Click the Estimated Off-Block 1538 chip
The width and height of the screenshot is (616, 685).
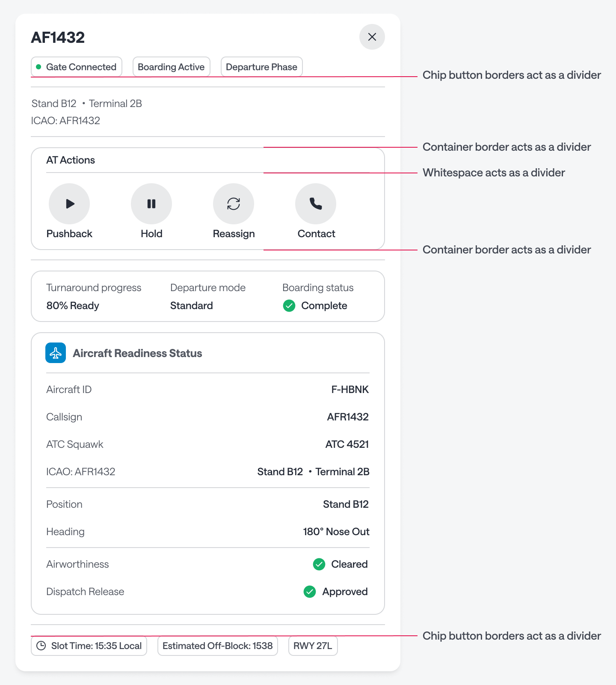tap(217, 646)
